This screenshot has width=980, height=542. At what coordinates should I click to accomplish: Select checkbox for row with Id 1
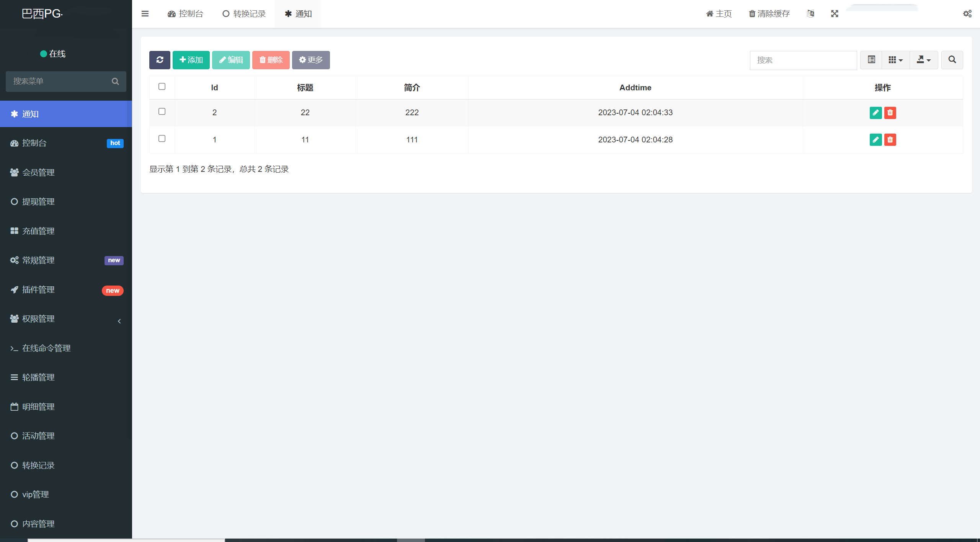[x=162, y=139]
